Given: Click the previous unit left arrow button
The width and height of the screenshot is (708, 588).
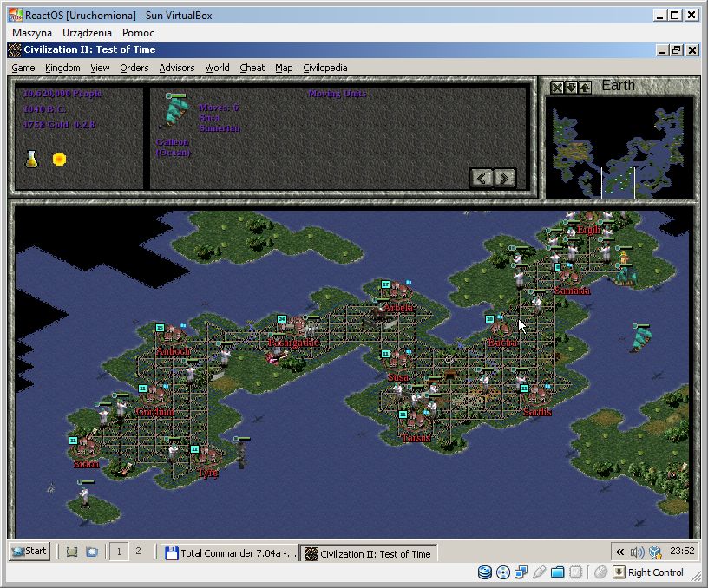Looking at the screenshot, I should tap(482, 178).
